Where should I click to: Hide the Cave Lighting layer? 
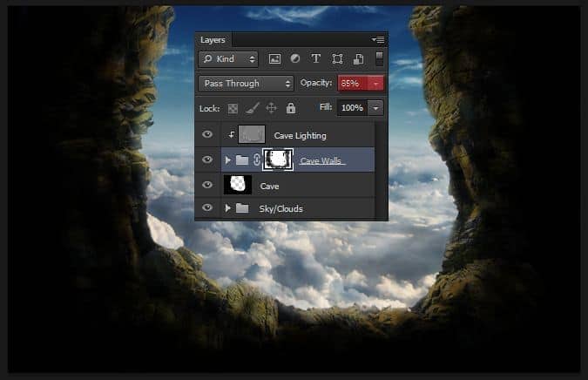tap(207, 134)
